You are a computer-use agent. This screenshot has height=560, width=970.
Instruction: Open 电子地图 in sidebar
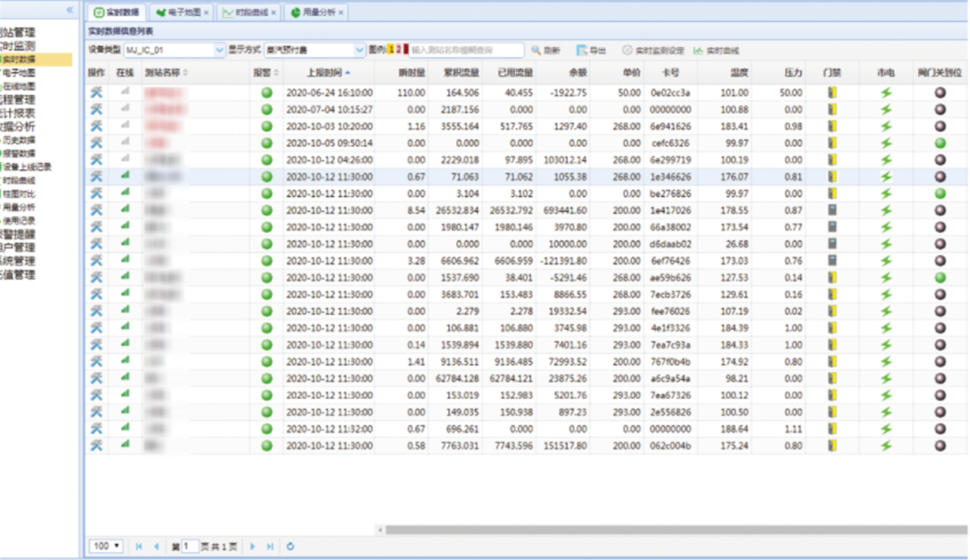point(18,73)
